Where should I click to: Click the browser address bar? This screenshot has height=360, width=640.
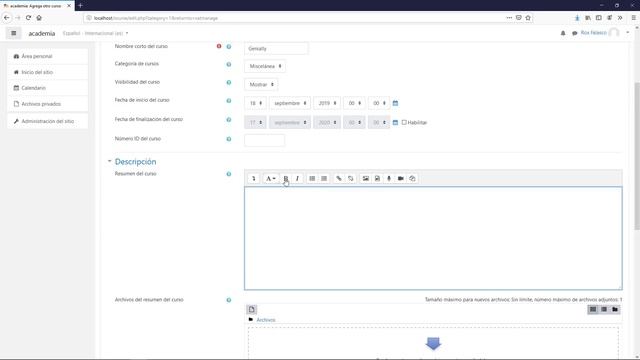click(294, 18)
